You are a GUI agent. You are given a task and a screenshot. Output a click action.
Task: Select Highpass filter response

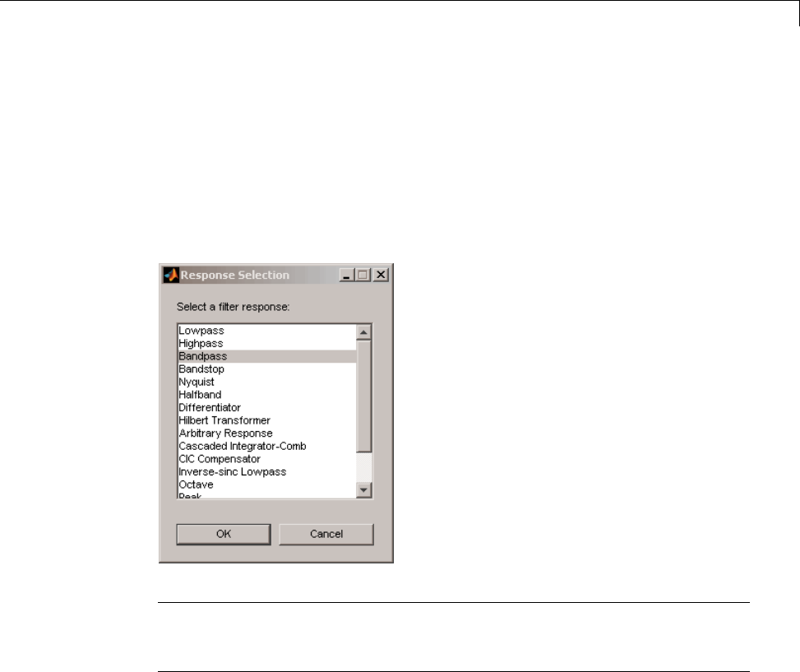pyautogui.click(x=267, y=343)
